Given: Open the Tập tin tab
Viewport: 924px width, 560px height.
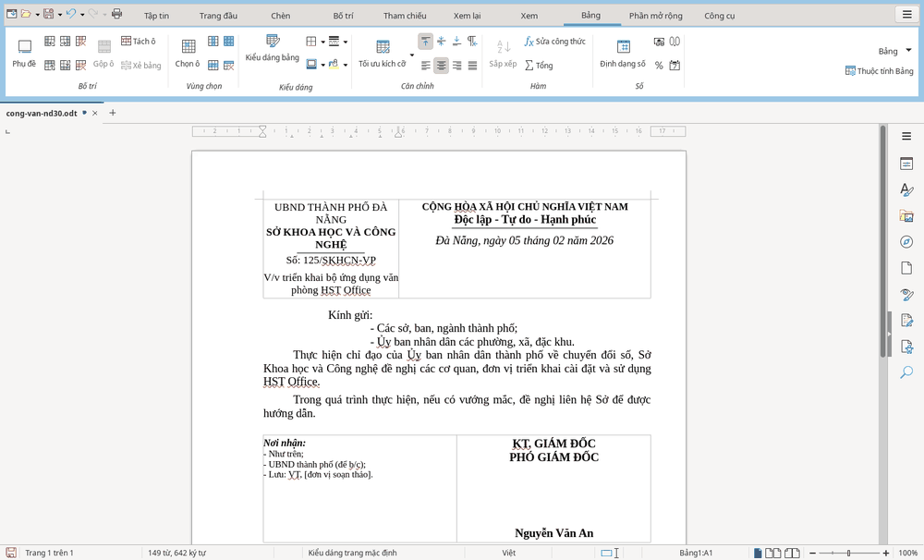Looking at the screenshot, I should point(156,16).
